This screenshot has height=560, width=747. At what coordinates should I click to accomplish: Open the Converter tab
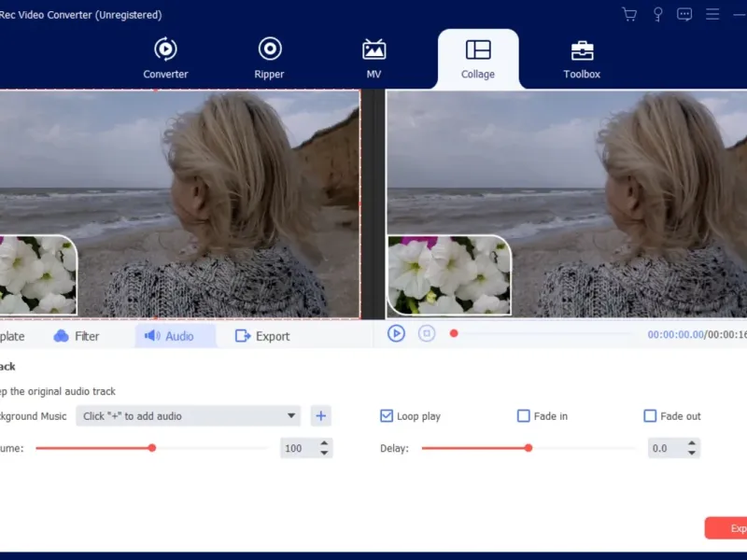[165, 58]
